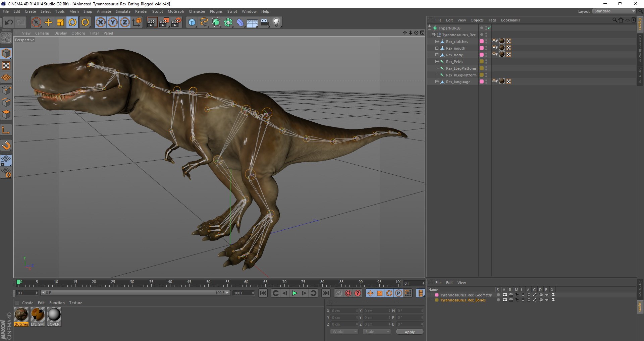Toggle Z axis lock
This screenshot has width=644, height=341.
125,22
